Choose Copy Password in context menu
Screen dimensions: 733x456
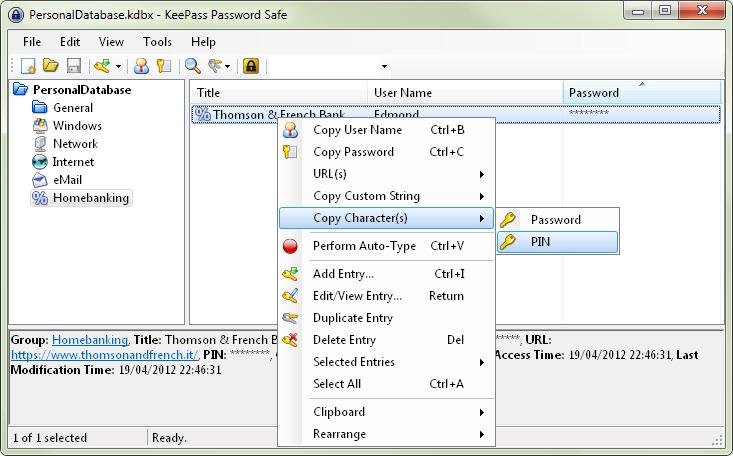(x=386, y=152)
